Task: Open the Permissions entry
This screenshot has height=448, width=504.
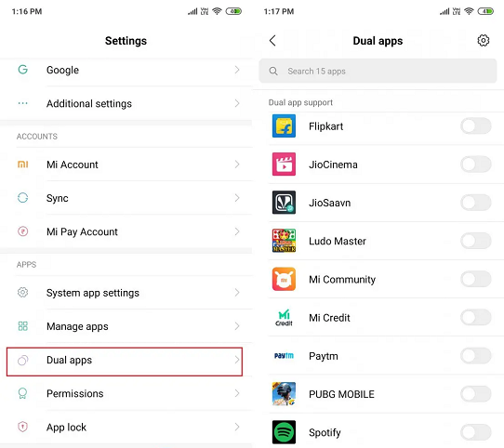Action: pyautogui.click(x=126, y=393)
